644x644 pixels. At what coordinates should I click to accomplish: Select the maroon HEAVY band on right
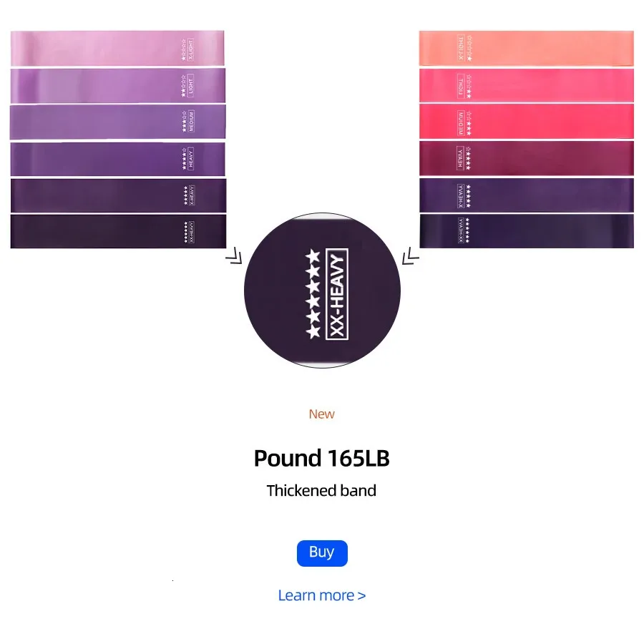pos(527,159)
